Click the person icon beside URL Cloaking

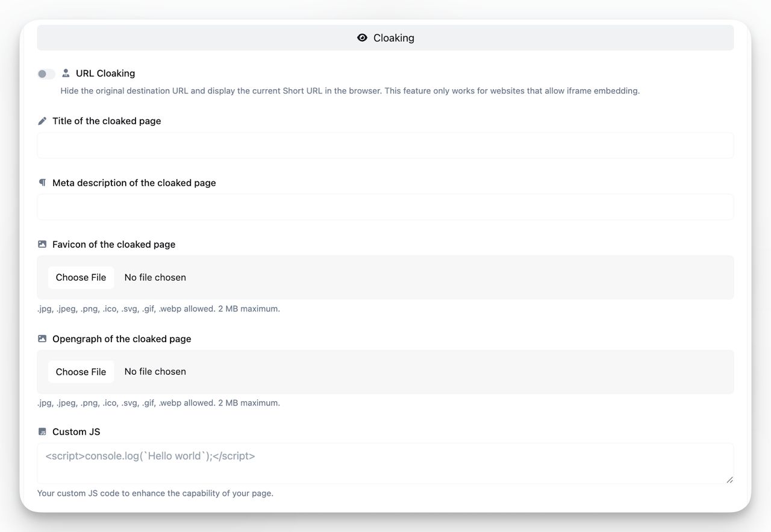(x=66, y=73)
